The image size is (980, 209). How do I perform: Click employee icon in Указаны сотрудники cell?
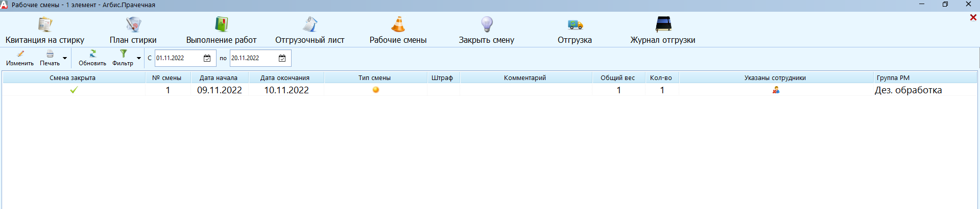[x=776, y=90]
